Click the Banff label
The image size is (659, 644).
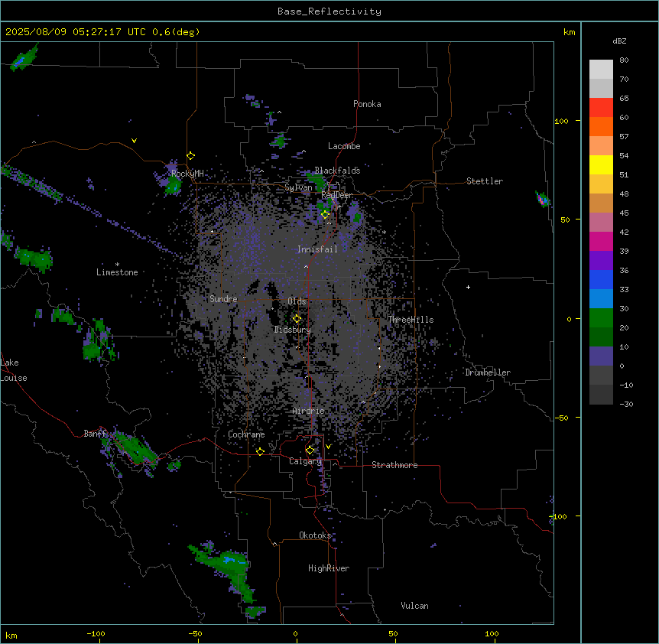[x=95, y=434]
